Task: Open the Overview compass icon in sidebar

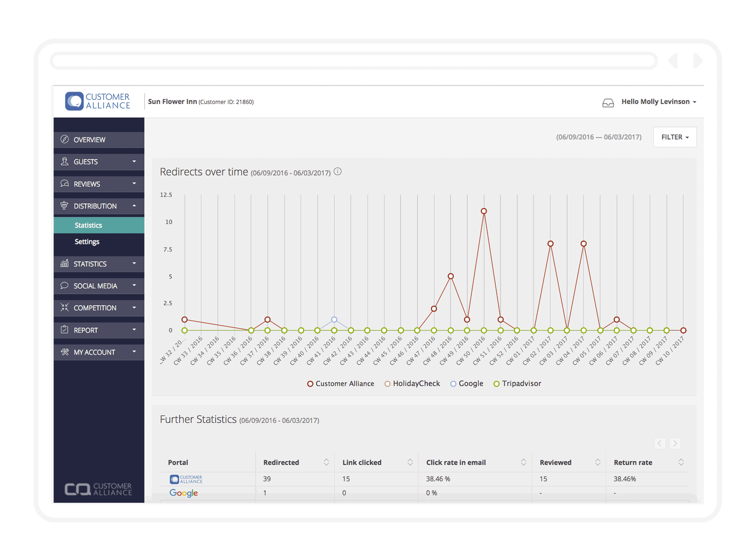Action: coord(64,140)
